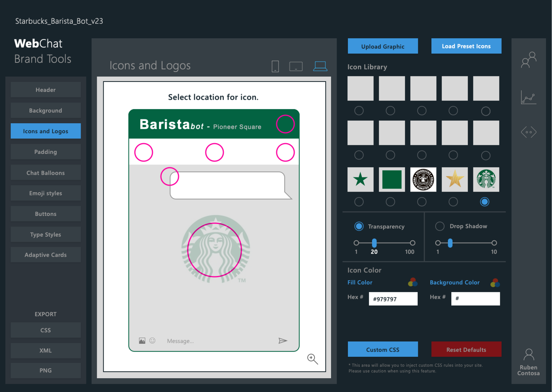Export as CSS
Image resolution: width=552 pixels, height=392 pixels.
46,330
